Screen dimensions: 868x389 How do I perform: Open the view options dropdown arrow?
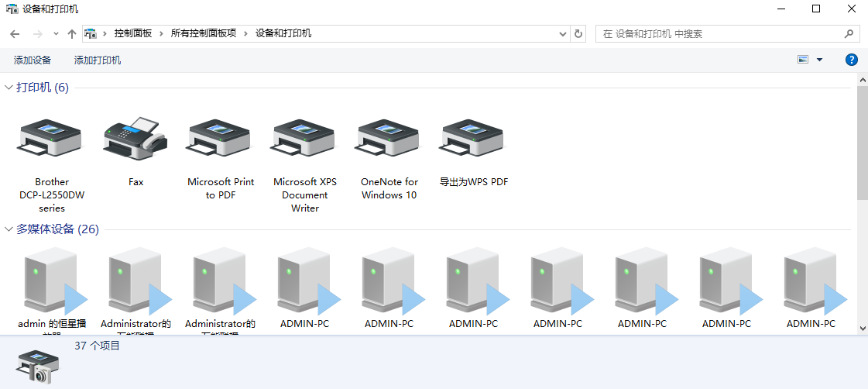tap(819, 60)
